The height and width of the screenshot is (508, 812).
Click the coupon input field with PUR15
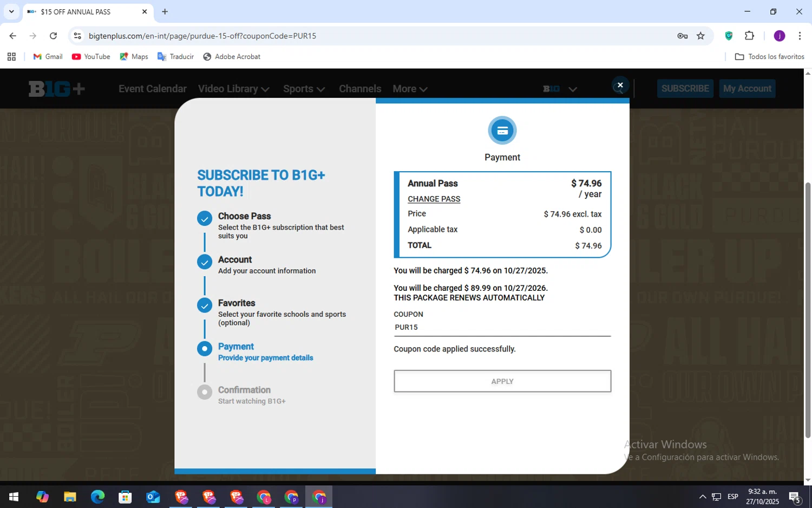(x=502, y=327)
